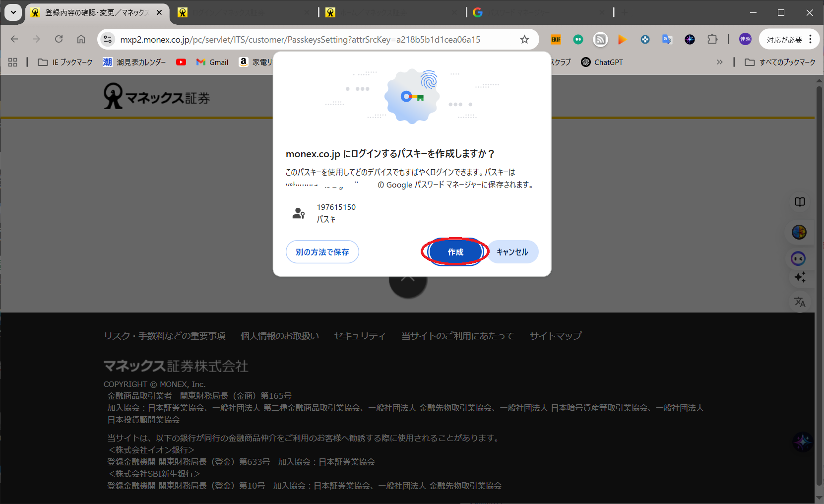Open Chrome's three-dot menu
Image resolution: width=824 pixels, height=504 pixels.
pyautogui.click(x=811, y=40)
